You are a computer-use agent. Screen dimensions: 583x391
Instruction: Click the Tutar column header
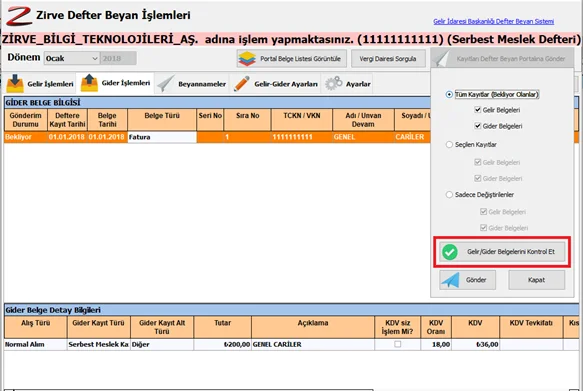pos(222,327)
